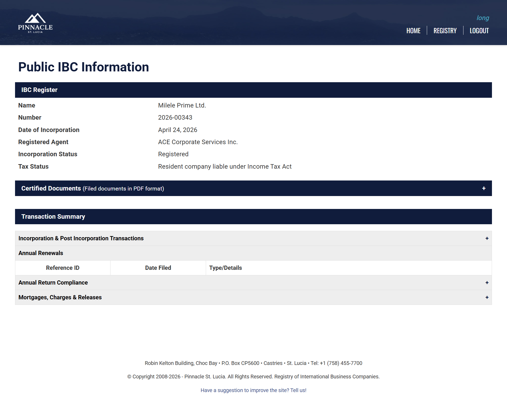This screenshot has height=420, width=507.
Task: Click 'Resident company liable under Income Tax Act'
Action: pyautogui.click(x=225, y=167)
